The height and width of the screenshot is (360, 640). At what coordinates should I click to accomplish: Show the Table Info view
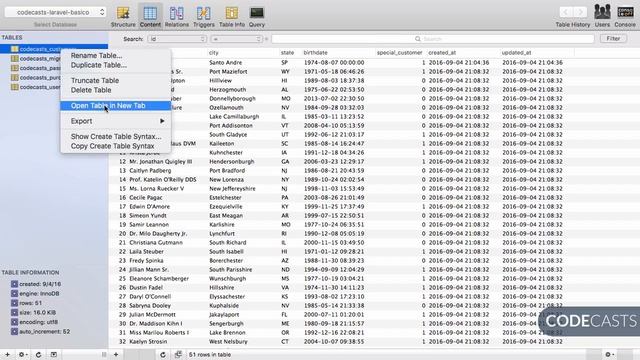pos(231,16)
